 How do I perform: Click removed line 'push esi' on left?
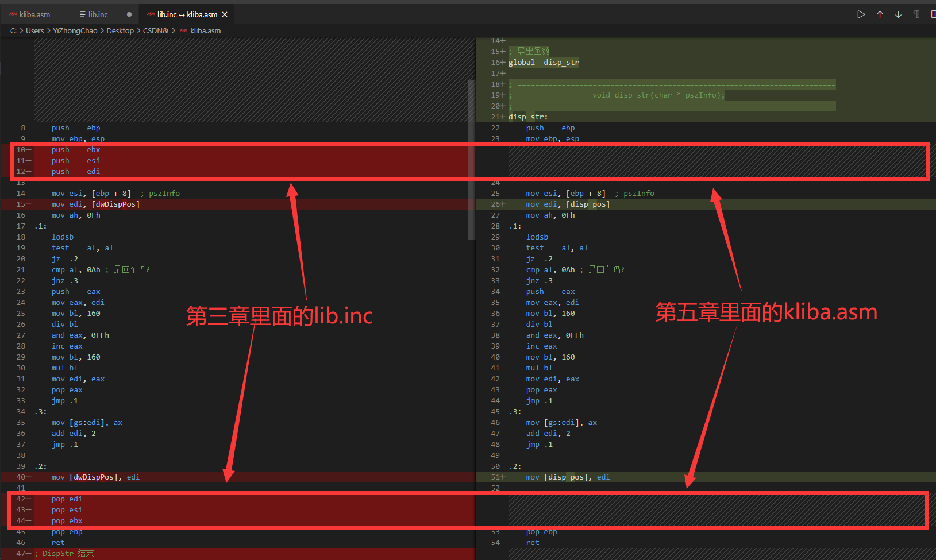tap(76, 161)
